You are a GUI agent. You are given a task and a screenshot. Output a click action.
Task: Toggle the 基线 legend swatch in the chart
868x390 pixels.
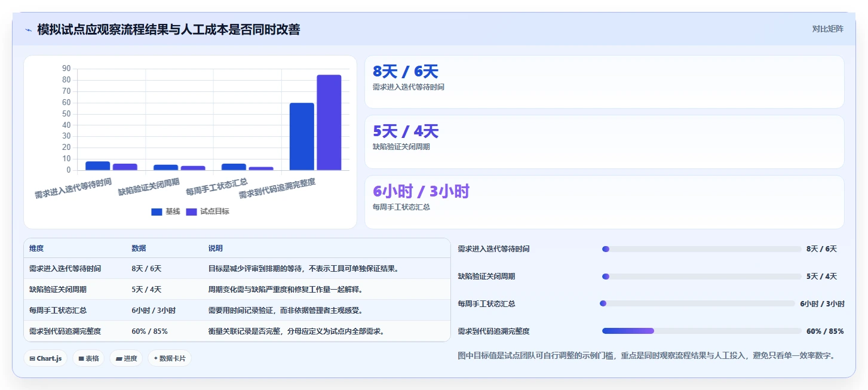pos(157,211)
